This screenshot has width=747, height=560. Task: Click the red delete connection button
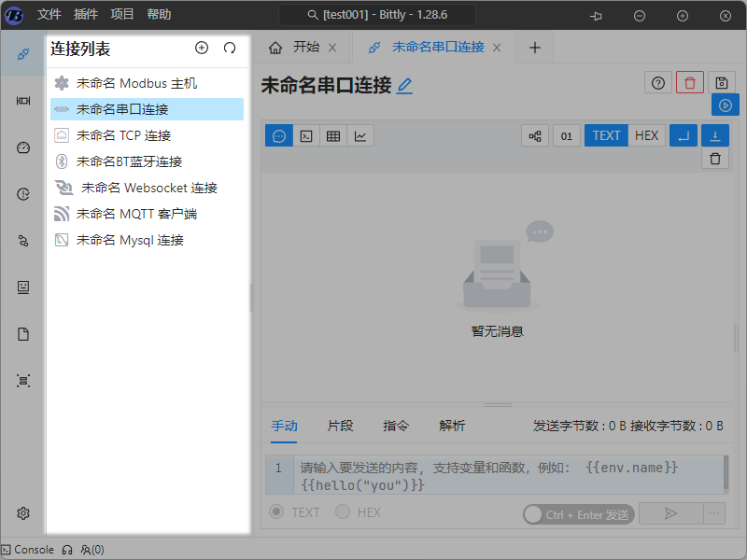click(x=690, y=83)
